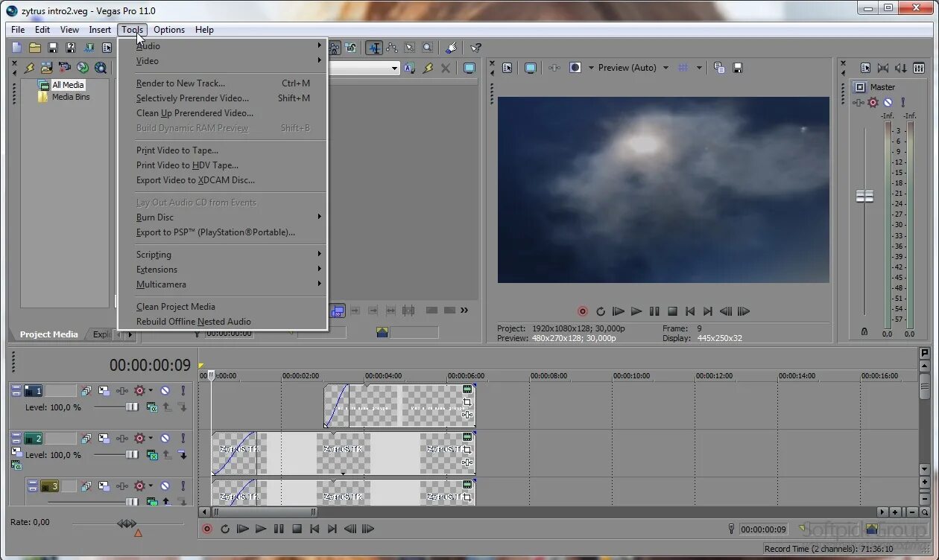Click Play in preview transport
The height and width of the screenshot is (560, 939).
636,311
